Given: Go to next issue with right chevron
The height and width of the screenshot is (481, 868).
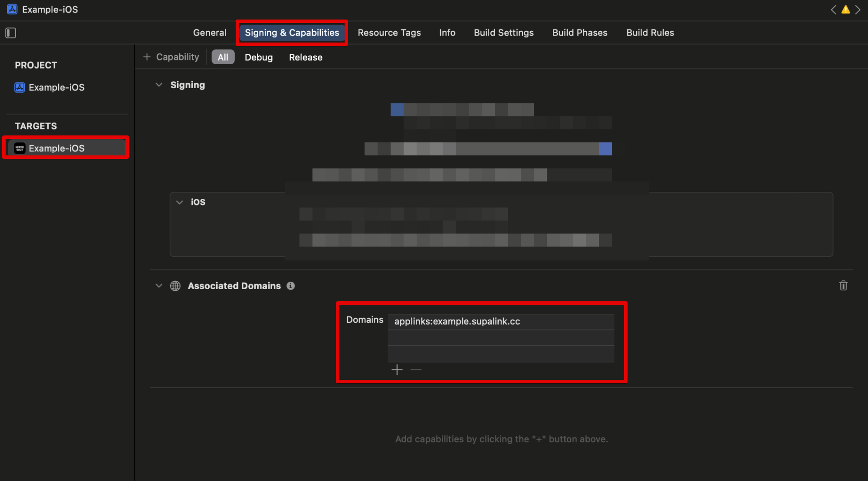Looking at the screenshot, I should (858, 10).
